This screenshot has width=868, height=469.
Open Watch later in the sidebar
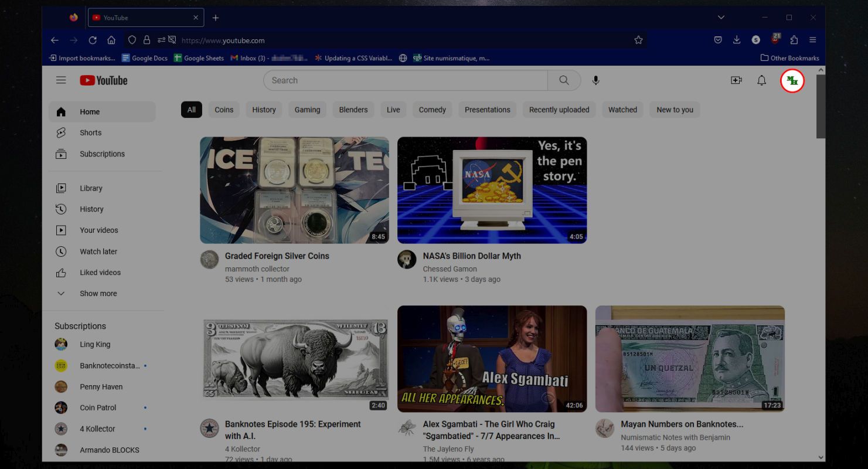coord(98,252)
